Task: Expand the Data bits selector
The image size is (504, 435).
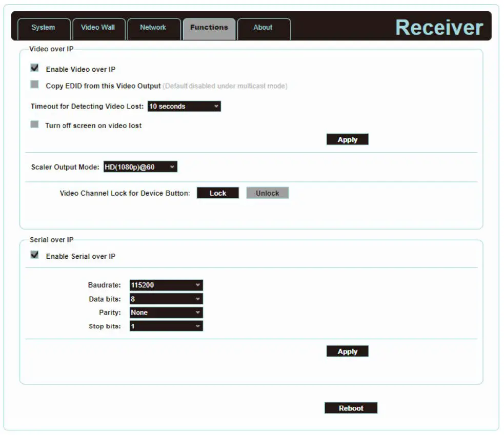Action: pos(166,299)
